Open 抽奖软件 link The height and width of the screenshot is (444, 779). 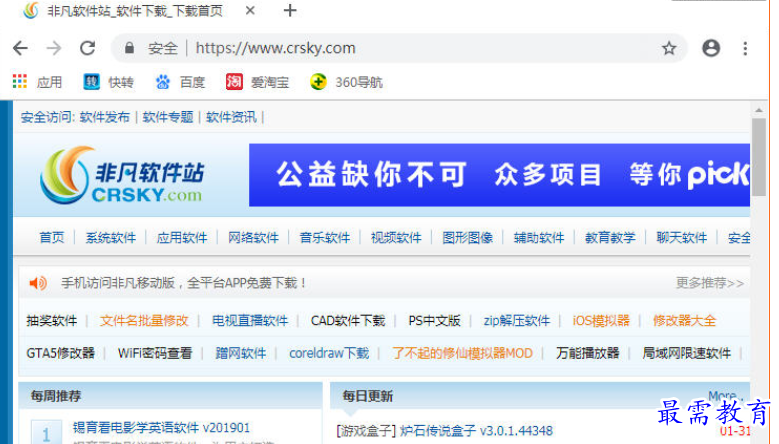pos(52,321)
